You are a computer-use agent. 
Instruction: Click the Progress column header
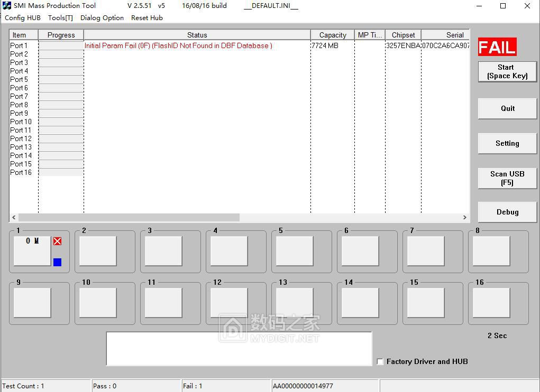pyautogui.click(x=61, y=35)
